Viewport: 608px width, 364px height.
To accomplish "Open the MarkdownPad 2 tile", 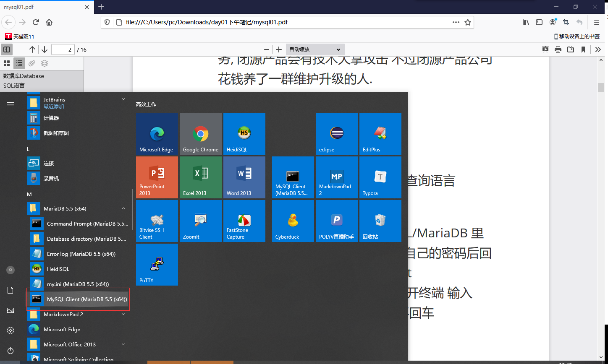I will coord(337,177).
